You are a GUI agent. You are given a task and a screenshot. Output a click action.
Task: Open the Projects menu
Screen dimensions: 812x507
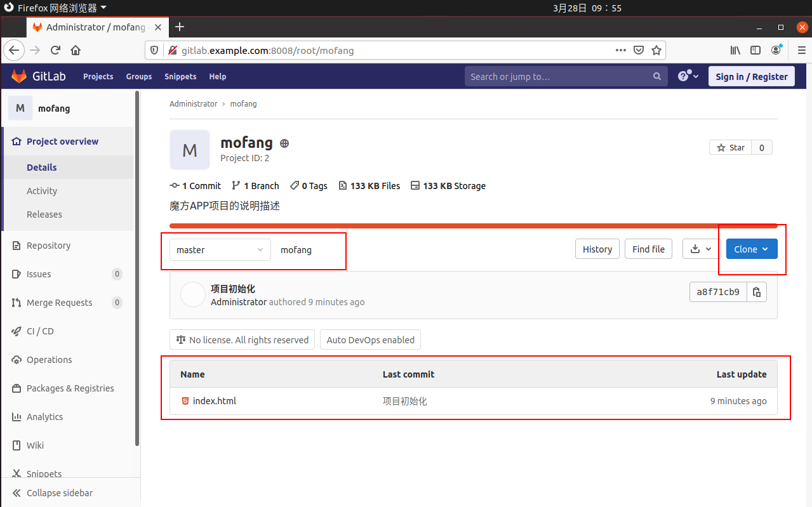tap(98, 76)
